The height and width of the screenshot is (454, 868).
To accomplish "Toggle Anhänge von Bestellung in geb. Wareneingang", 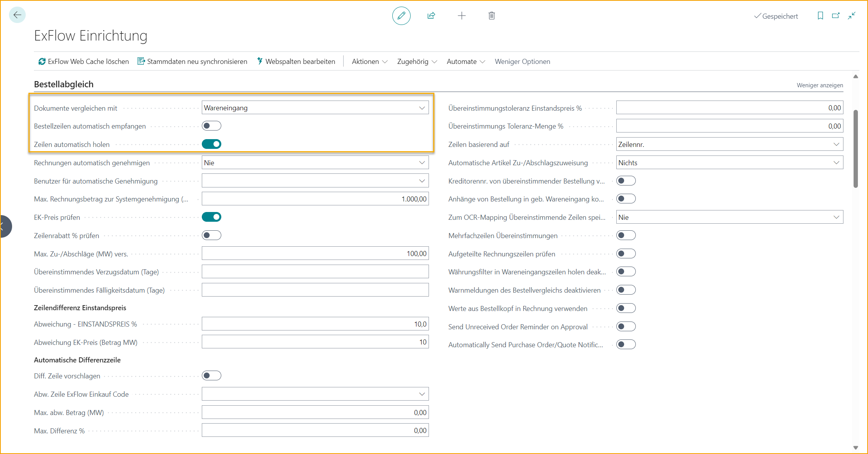I will tap(626, 199).
